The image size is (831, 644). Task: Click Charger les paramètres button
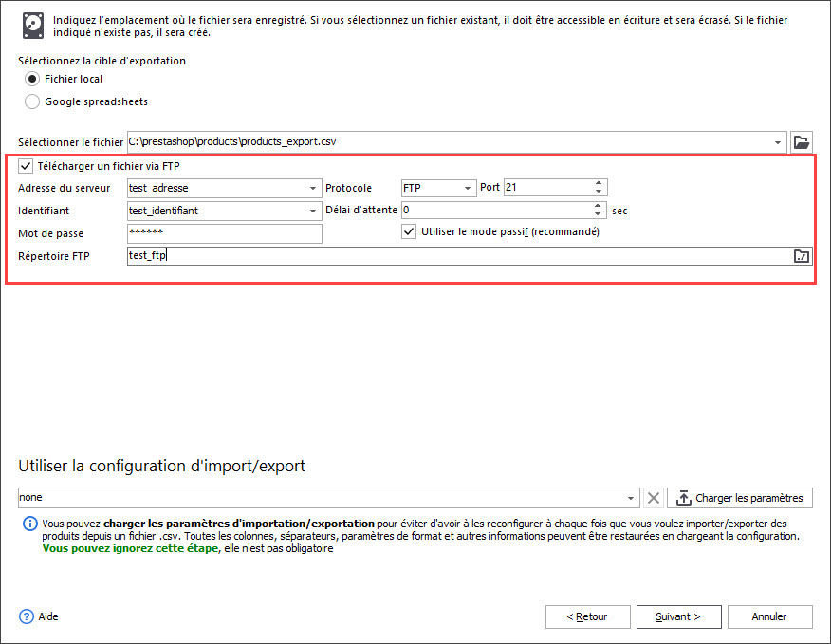coord(740,498)
